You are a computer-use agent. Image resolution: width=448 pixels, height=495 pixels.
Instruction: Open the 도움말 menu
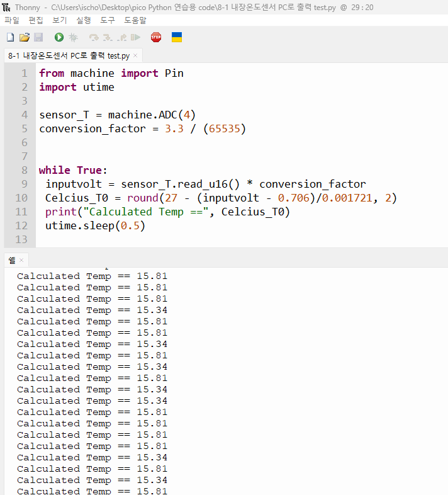pos(135,20)
